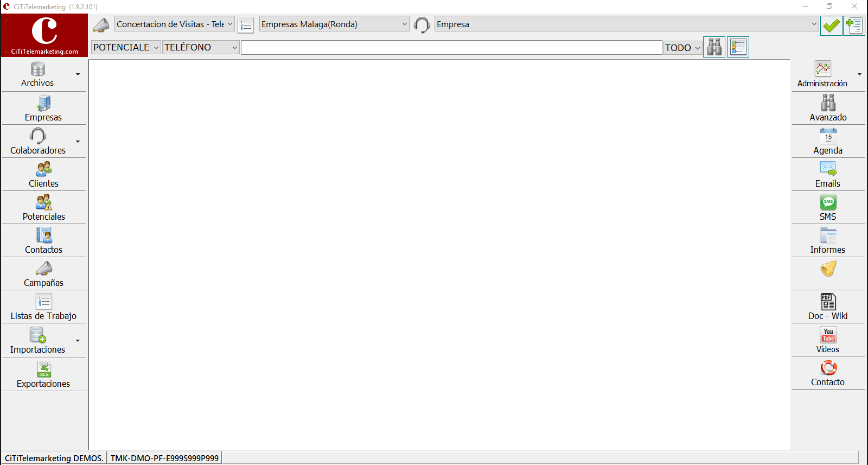Click the golden bell notifications icon
Viewport: 868px width, 465px height.
(828, 269)
